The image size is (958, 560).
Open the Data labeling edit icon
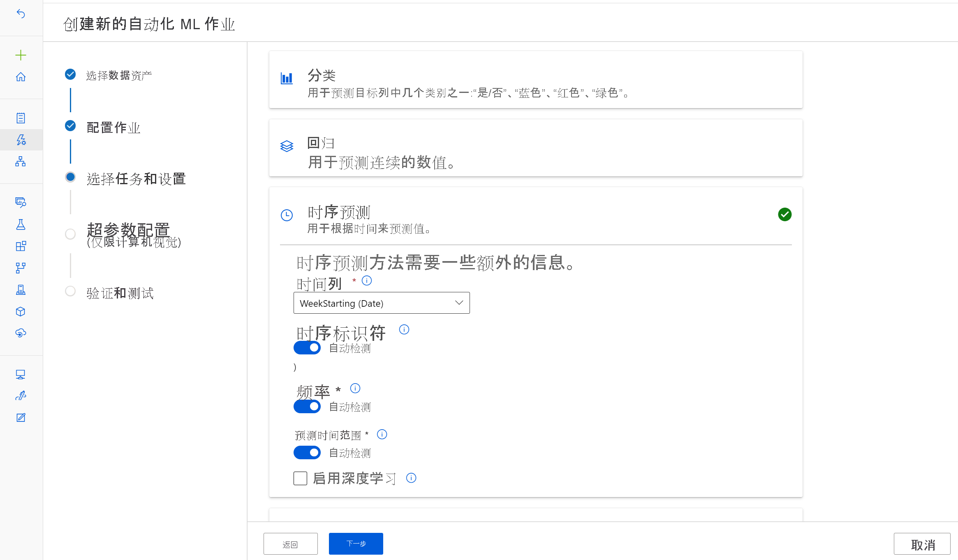21,418
